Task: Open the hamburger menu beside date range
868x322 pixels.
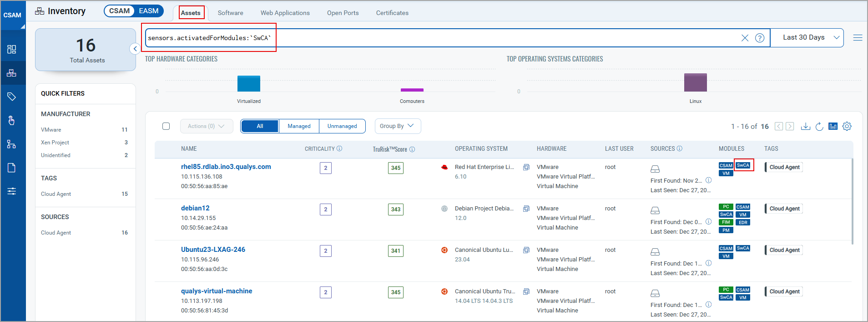Action: 858,38
